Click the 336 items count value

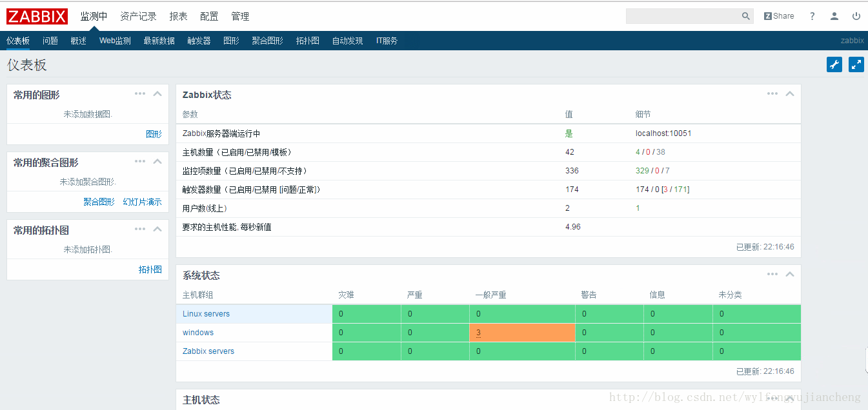click(x=572, y=171)
